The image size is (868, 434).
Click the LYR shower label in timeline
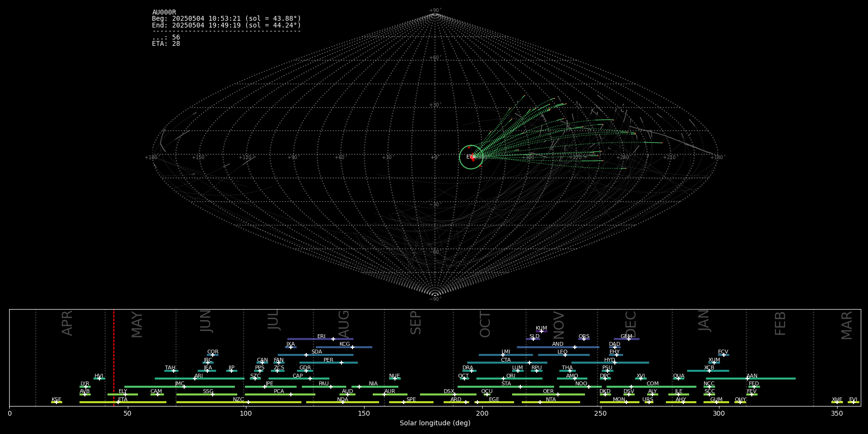pos(85,384)
